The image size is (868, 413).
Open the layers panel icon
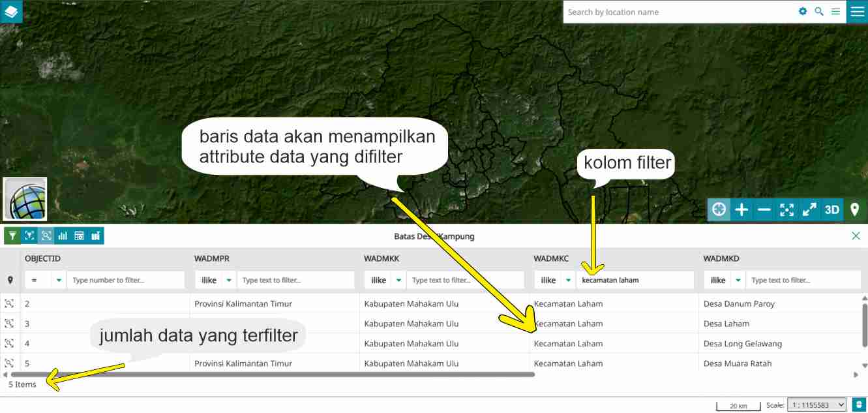coord(11,11)
